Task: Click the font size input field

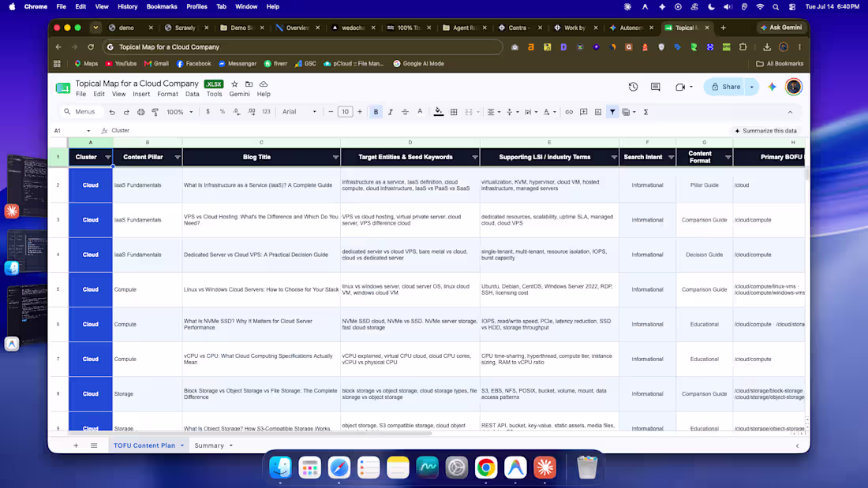Action: click(x=345, y=112)
